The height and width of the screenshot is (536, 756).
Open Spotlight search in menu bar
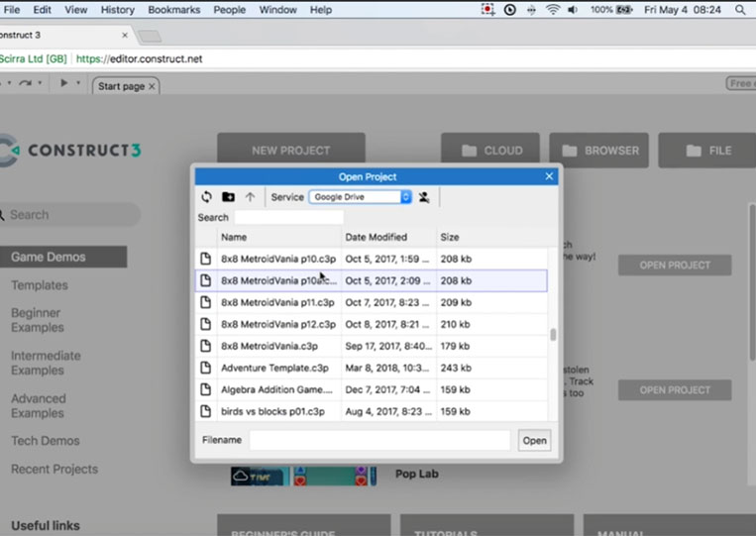pyautogui.click(x=740, y=10)
